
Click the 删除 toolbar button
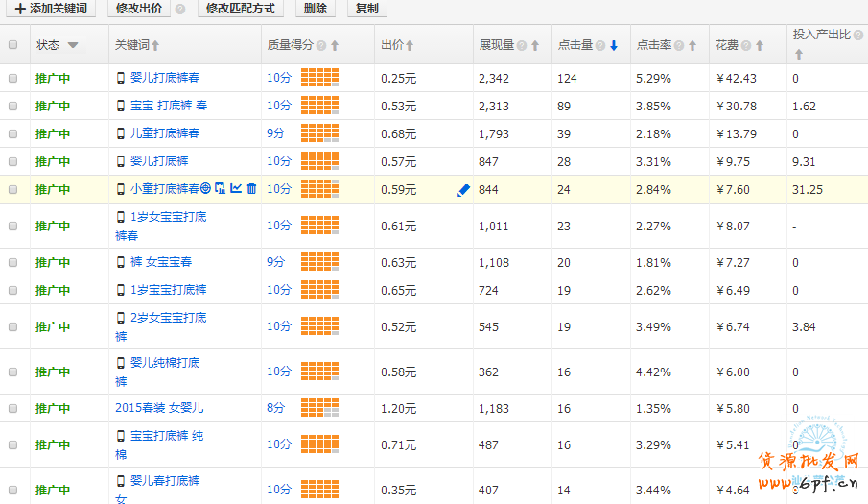[x=315, y=9]
